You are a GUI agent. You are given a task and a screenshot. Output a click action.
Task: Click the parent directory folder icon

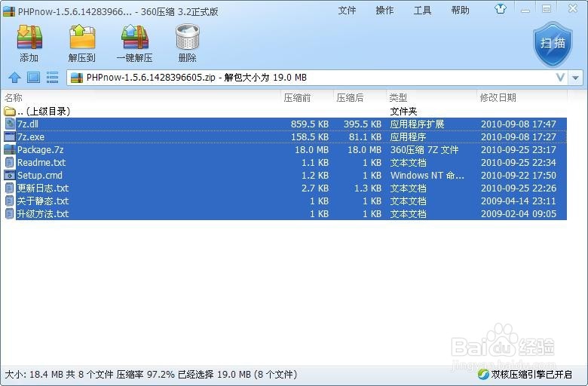click(10, 112)
